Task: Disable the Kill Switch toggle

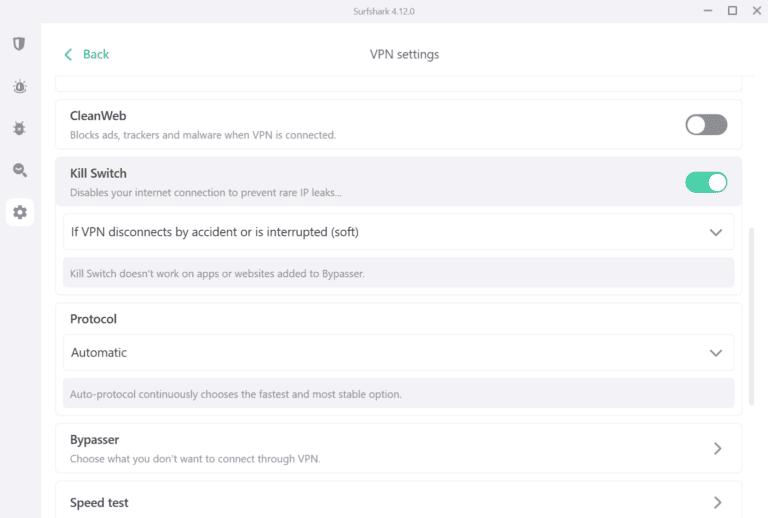Action: 706,182
